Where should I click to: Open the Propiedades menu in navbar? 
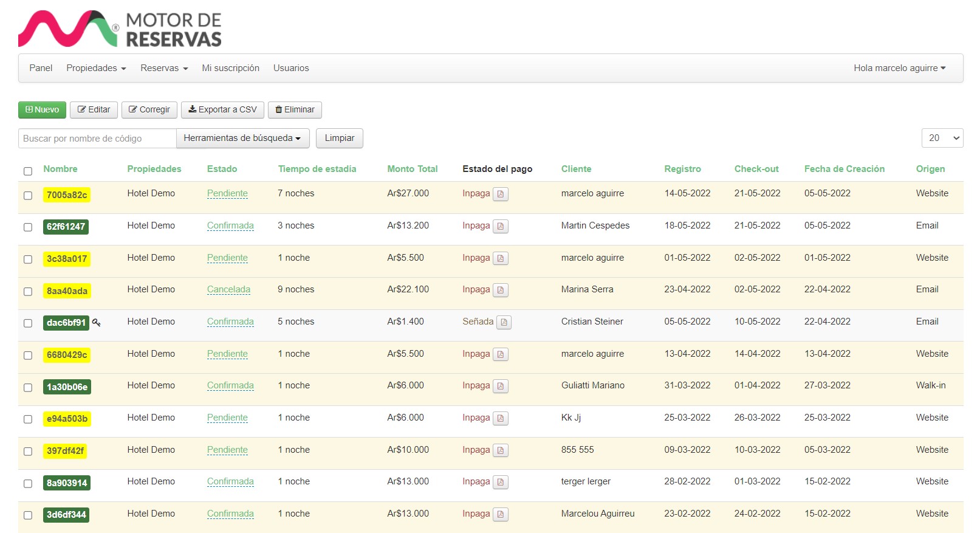tap(96, 68)
